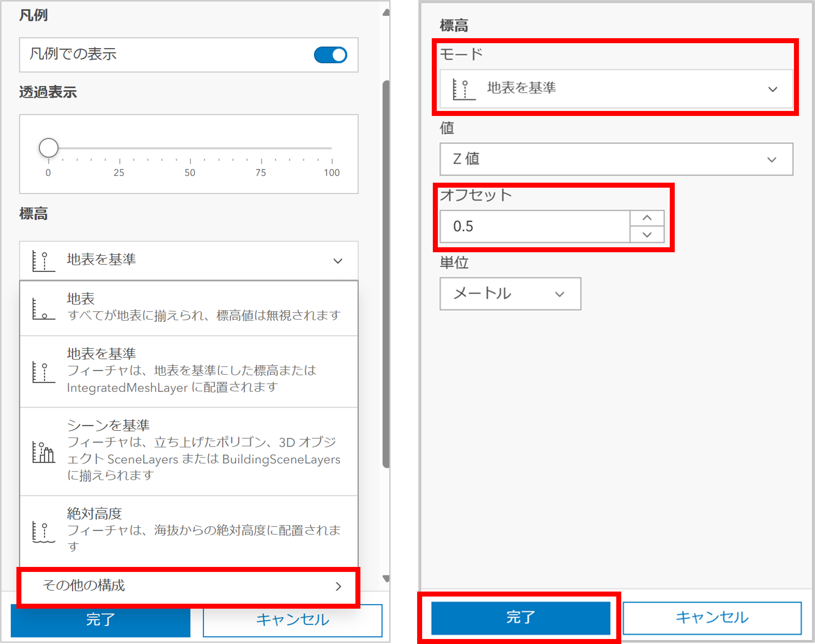Click the chevron of the メートル dropdown
The image size is (815, 644).
pyautogui.click(x=560, y=294)
